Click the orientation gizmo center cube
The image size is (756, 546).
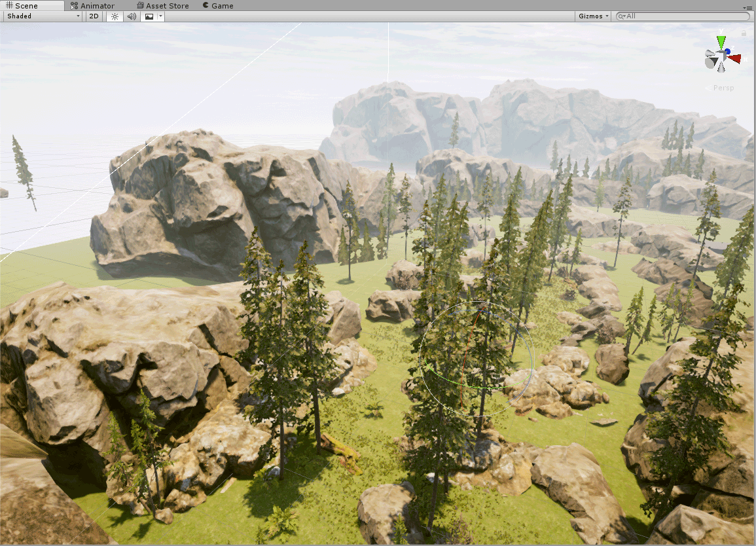[721, 57]
